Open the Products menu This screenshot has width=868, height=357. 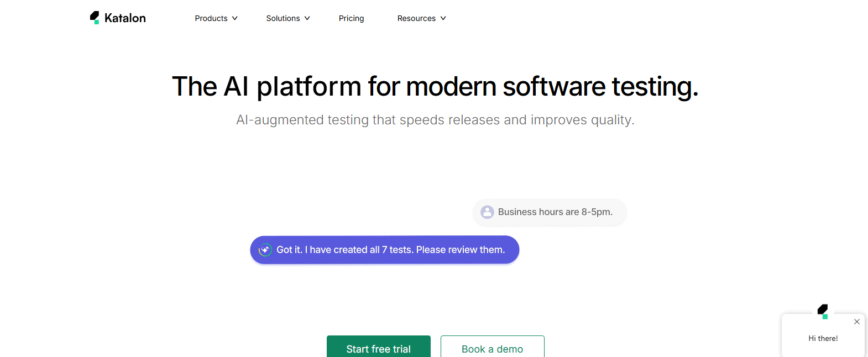tap(211, 18)
